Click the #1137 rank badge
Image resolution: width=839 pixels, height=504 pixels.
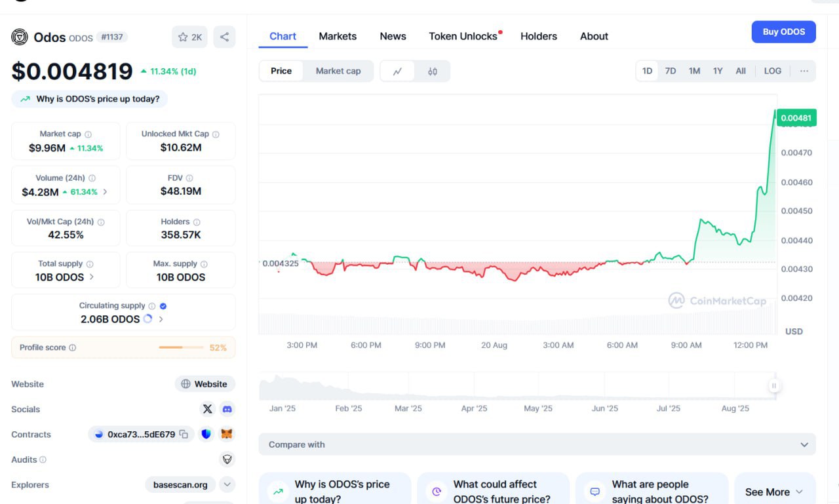pyautogui.click(x=112, y=37)
